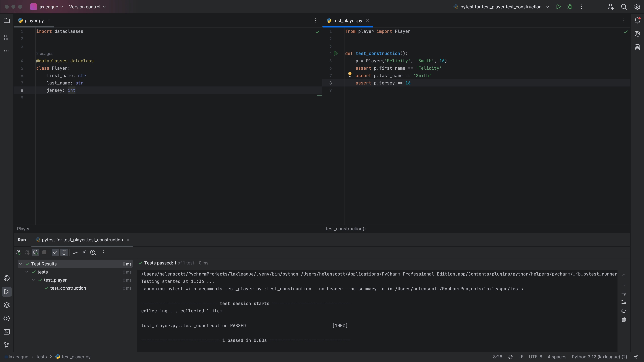Open the pytest run configuration dropdown
Viewport: 644px width, 362px height.
(548, 7)
